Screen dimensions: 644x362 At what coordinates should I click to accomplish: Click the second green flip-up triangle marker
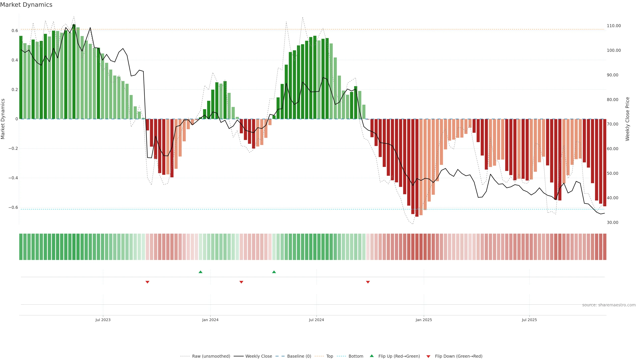[x=274, y=272]
